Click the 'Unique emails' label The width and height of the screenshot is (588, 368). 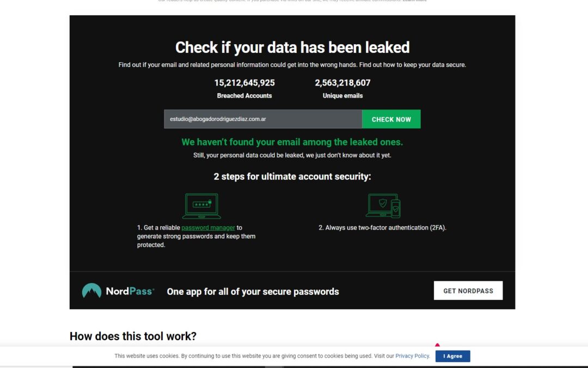point(342,96)
